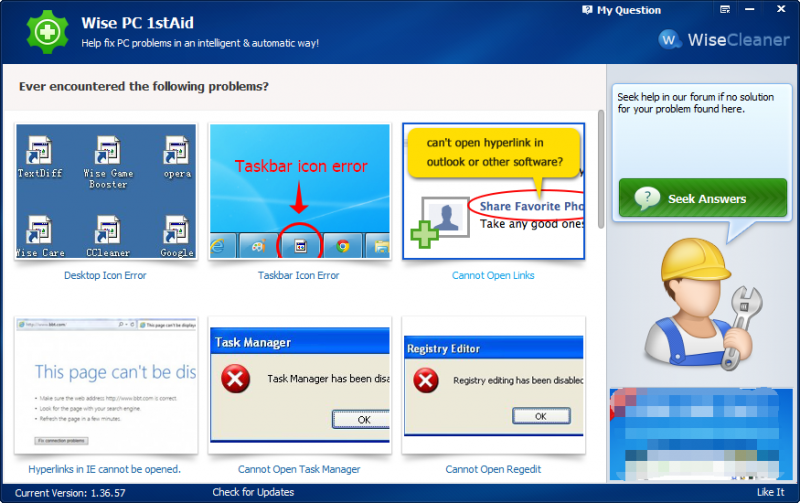Click the question bubble icon on Seek Answers
Screen dimensions: 800x503
click(x=647, y=198)
